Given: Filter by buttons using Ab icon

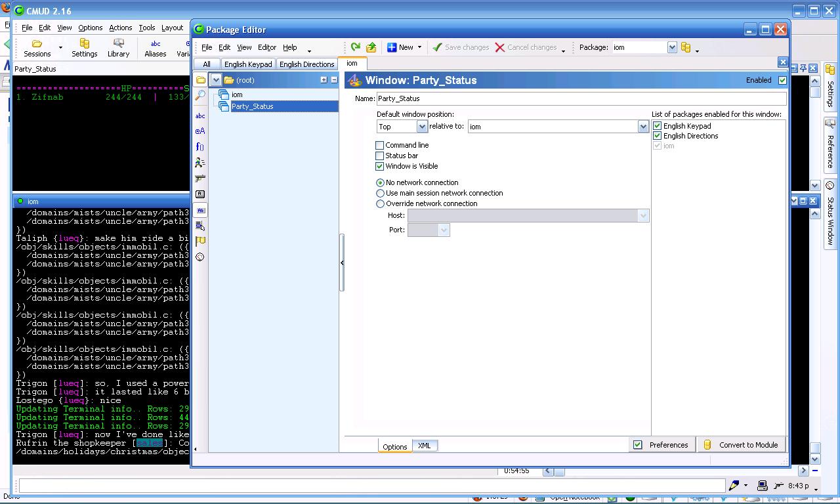Looking at the screenshot, I should [x=200, y=210].
